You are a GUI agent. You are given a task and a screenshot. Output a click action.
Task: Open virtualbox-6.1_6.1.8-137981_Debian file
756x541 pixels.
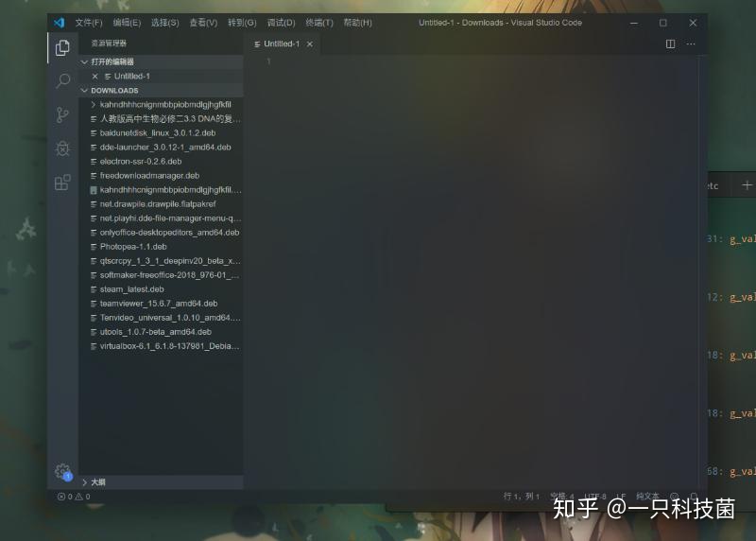pyautogui.click(x=161, y=346)
